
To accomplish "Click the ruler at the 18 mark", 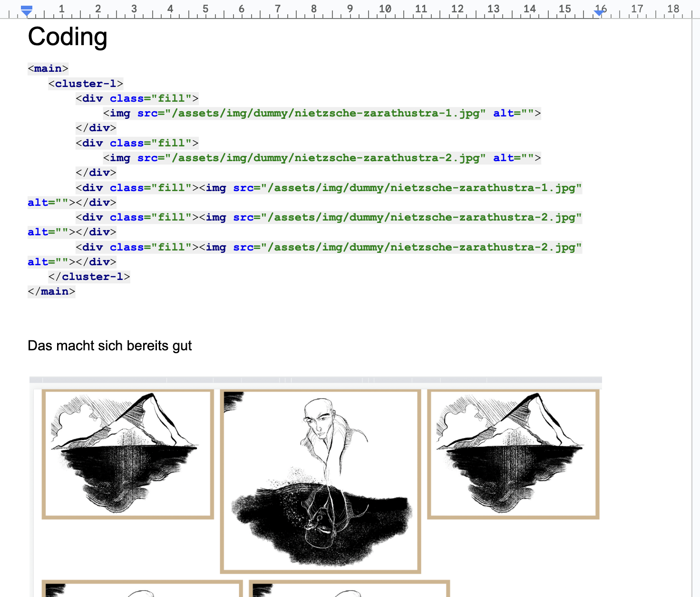I will tap(673, 9).
